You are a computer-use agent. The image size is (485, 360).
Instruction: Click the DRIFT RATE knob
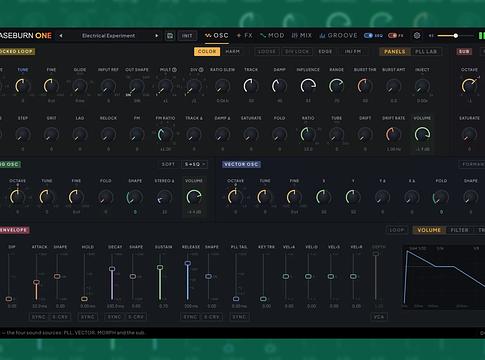(x=393, y=134)
